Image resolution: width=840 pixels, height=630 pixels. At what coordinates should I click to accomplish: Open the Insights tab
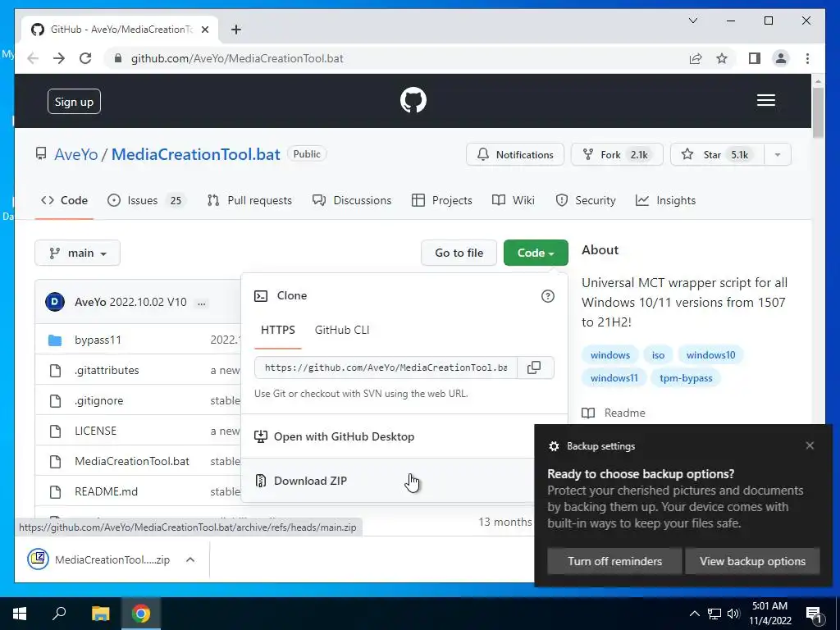pyautogui.click(x=665, y=200)
